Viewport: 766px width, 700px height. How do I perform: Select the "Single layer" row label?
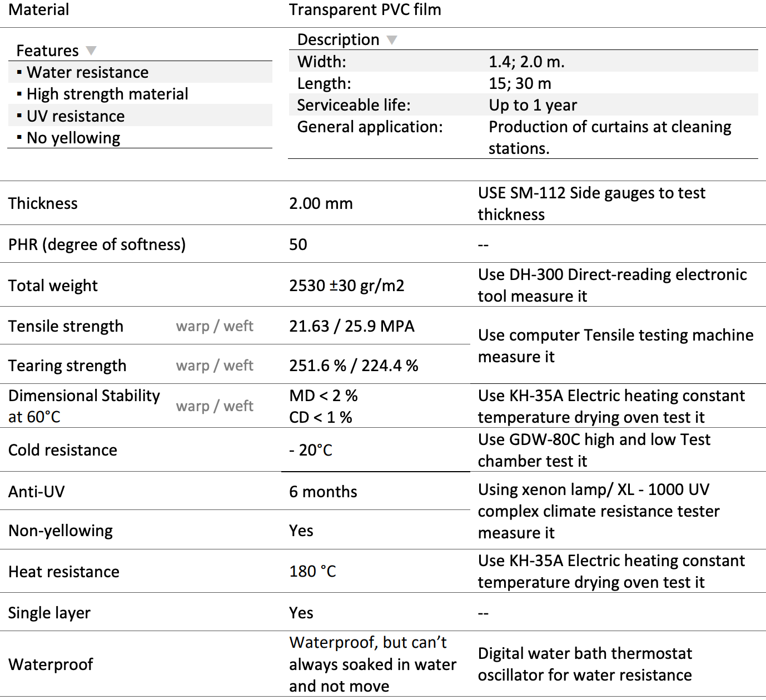[x=49, y=613]
